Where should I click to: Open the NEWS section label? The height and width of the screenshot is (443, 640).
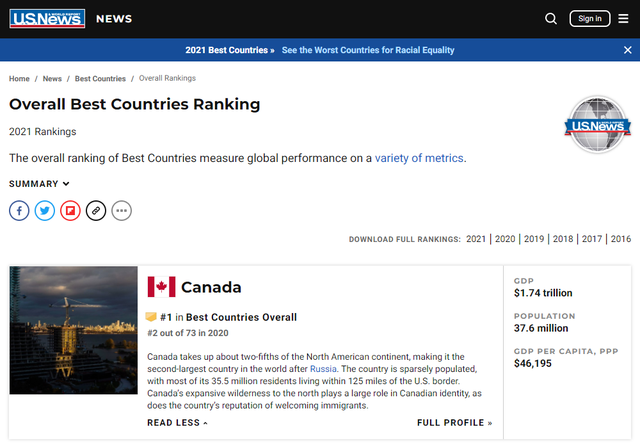(x=114, y=19)
